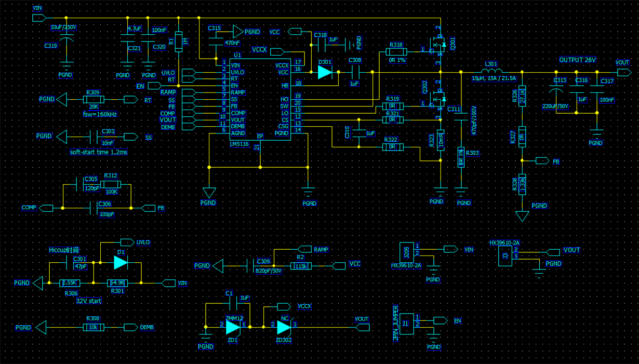Select the R312 100K resistor symbol
The image size is (639, 364).
[x=111, y=184]
